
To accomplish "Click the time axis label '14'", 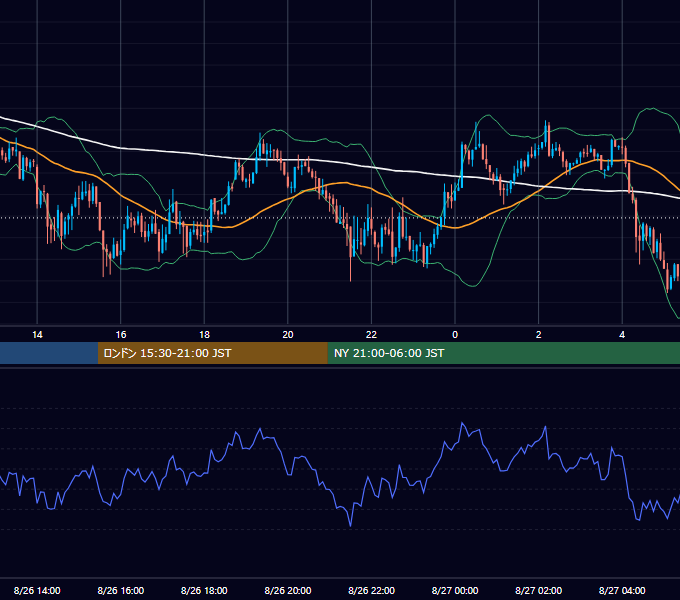I will (x=37, y=335).
